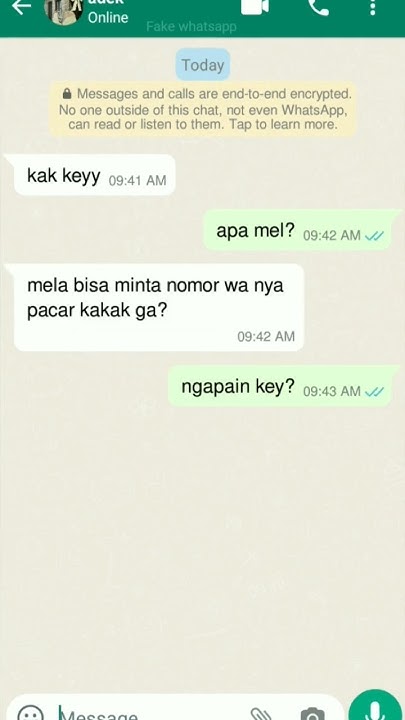
Task: Start a video call
Action: [255, 6]
